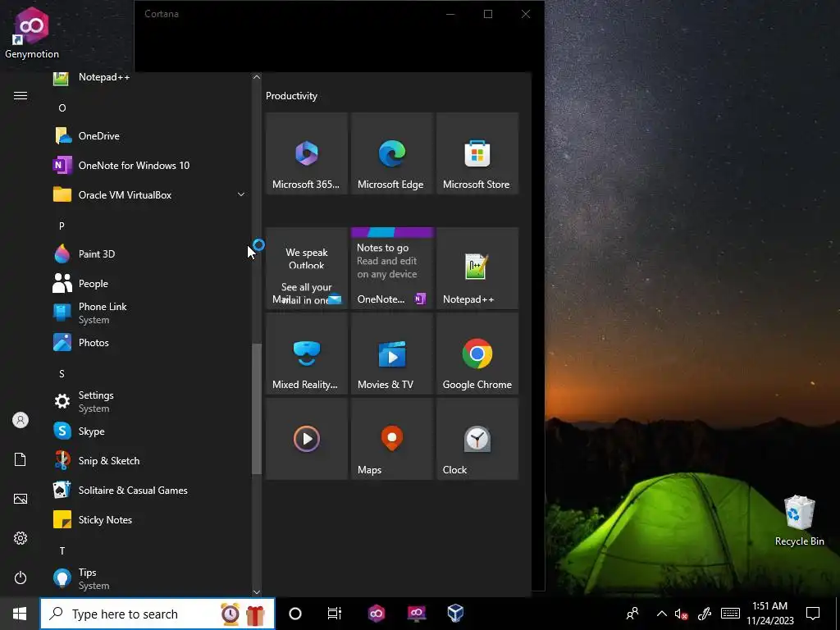Open Notepad++ from the app list
The width and height of the screenshot is (840, 630).
[150, 78]
